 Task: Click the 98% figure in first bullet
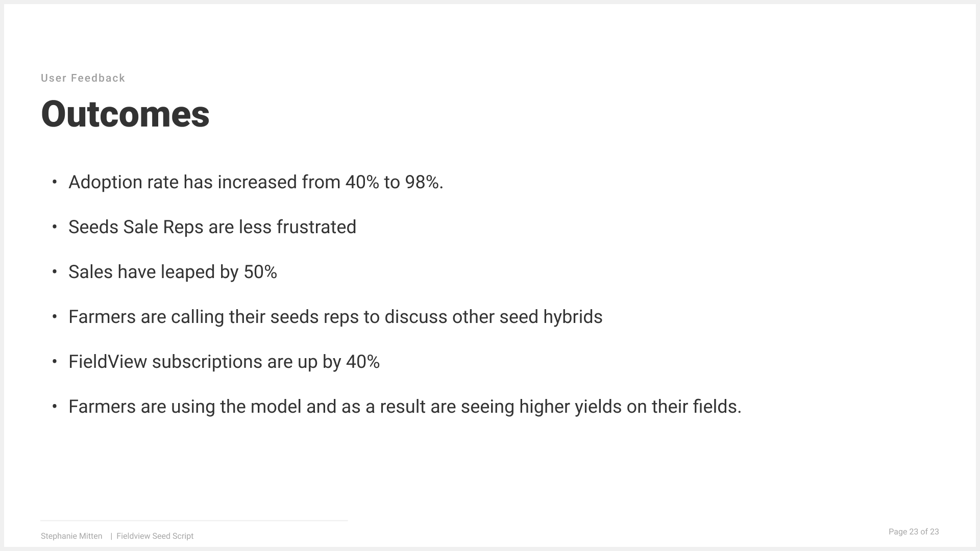[424, 182]
